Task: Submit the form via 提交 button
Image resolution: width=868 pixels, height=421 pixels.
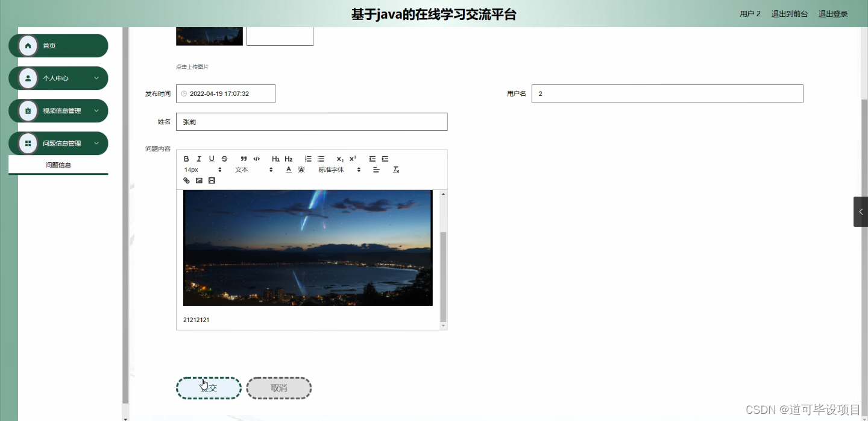Action: point(209,388)
